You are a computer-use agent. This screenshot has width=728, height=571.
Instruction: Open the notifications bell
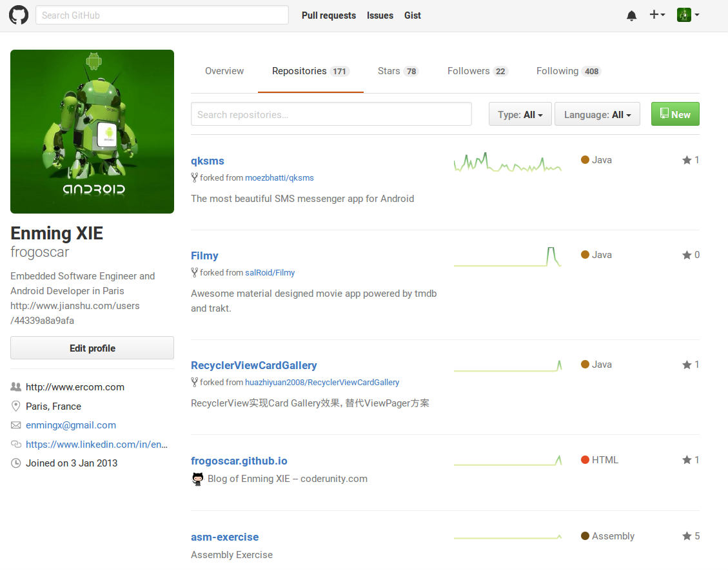point(631,15)
